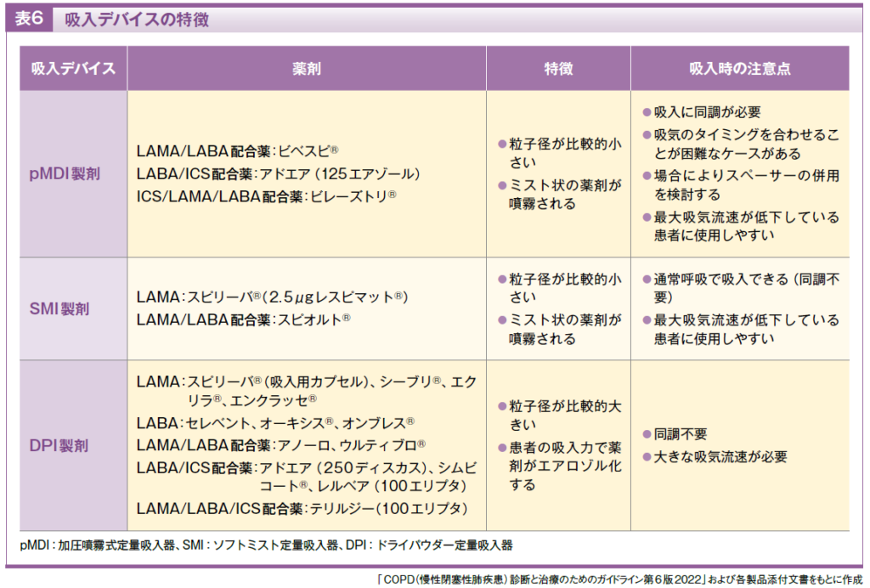Image resolution: width=870 pixels, height=588 pixels.
Task: Select the 吸入デバイス column header
Action: [x=73, y=69]
